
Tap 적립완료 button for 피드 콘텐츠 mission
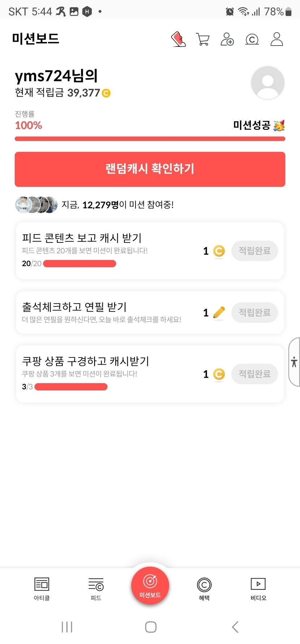[x=254, y=251]
